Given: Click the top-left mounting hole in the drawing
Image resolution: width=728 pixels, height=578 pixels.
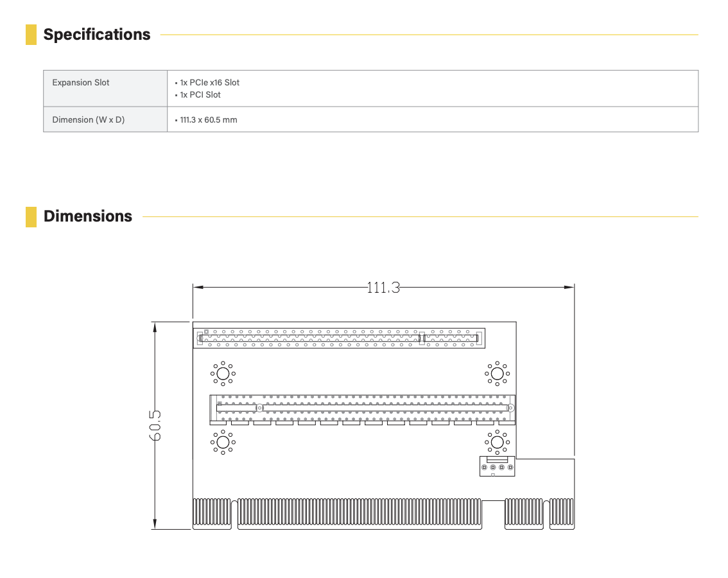Looking at the screenshot, I should [223, 373].
